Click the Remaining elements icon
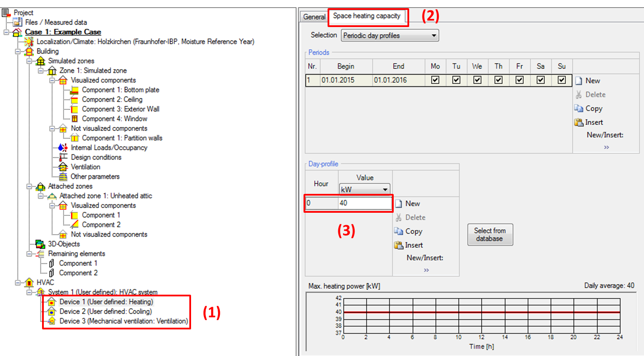 click(40, 254)
